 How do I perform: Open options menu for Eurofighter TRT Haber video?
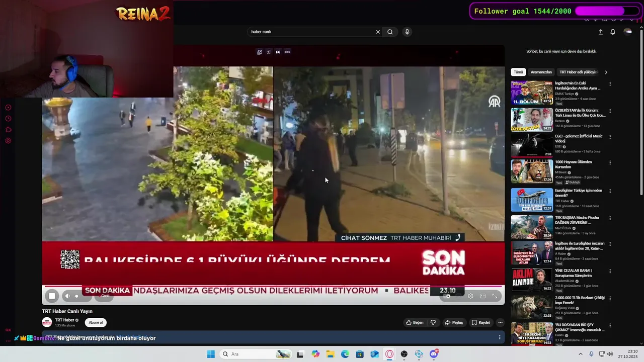click(610, 191)
